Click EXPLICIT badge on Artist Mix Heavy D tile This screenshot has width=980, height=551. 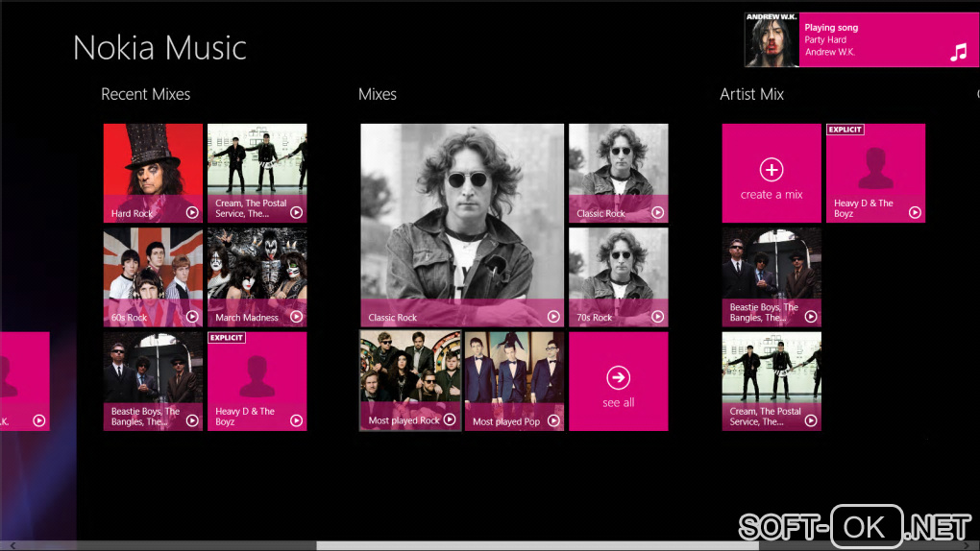click(x=845, y=130)
